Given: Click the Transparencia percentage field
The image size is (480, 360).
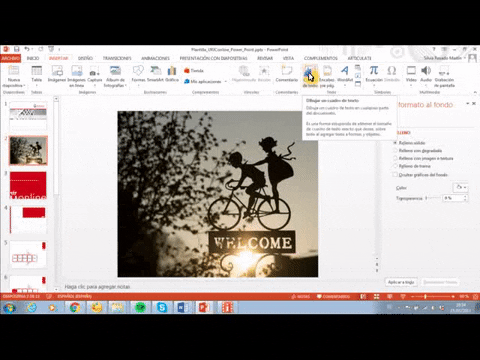Looking at the screenshot, I should 452,198.
